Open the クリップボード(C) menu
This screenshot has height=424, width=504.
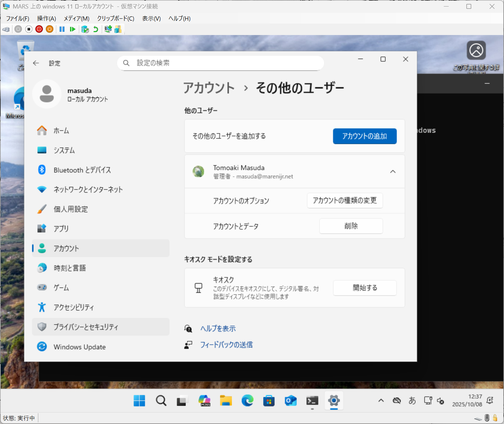(x=116, y=19)
